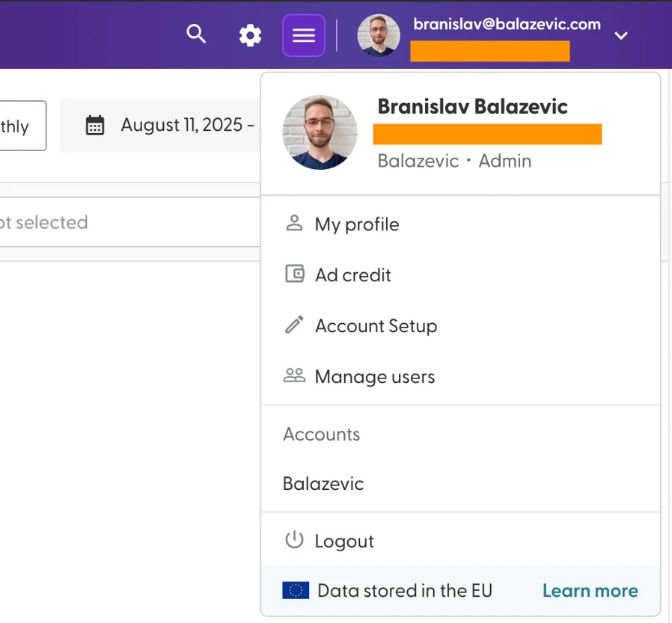Click the pencil icon beside Account Setup
Screen dimensions: 672x623
click(x=294, y=325)
